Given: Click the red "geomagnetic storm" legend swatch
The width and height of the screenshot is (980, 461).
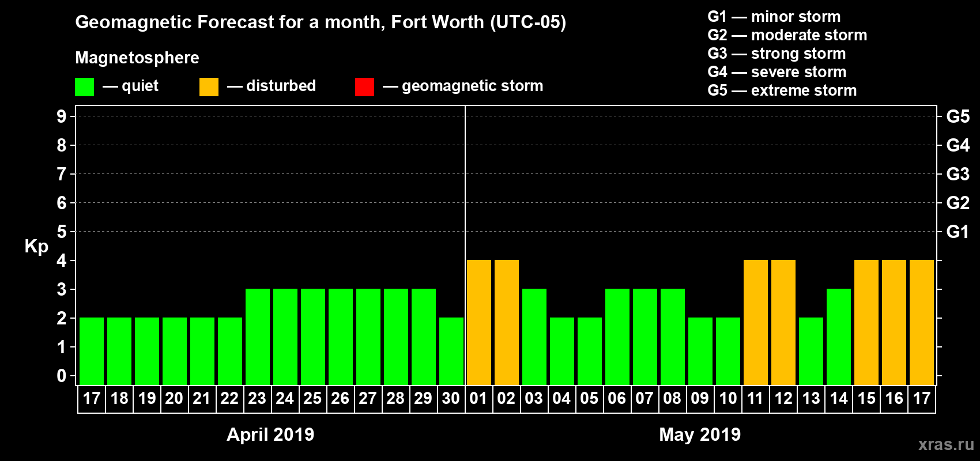Looking at the screenshot, I should tap(364, 87).
